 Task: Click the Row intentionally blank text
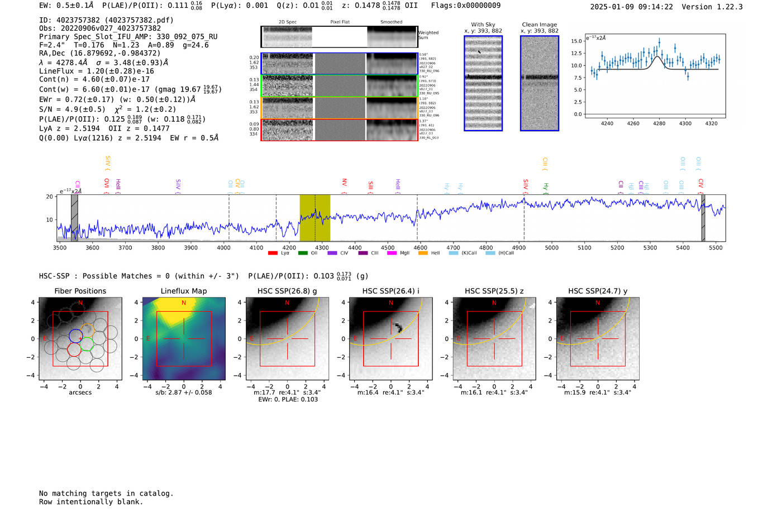coord(91,502)
